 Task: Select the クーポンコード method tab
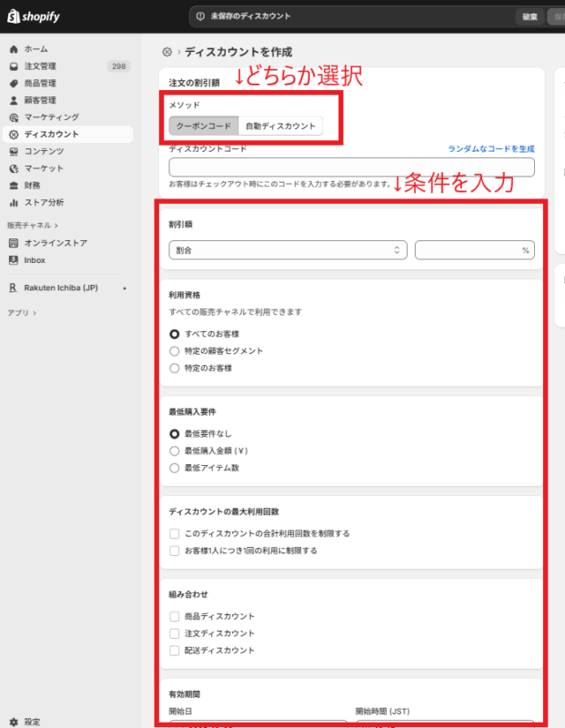tap(204, 126)
